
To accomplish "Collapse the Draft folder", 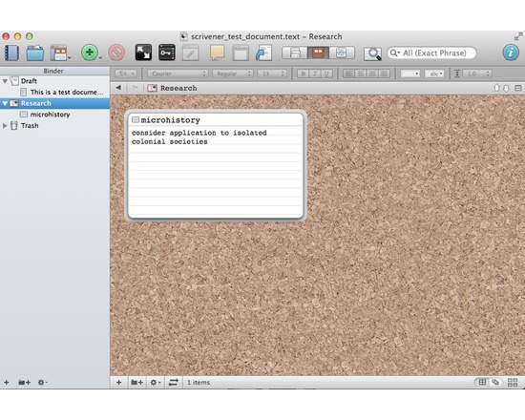I will click(5, 81).
